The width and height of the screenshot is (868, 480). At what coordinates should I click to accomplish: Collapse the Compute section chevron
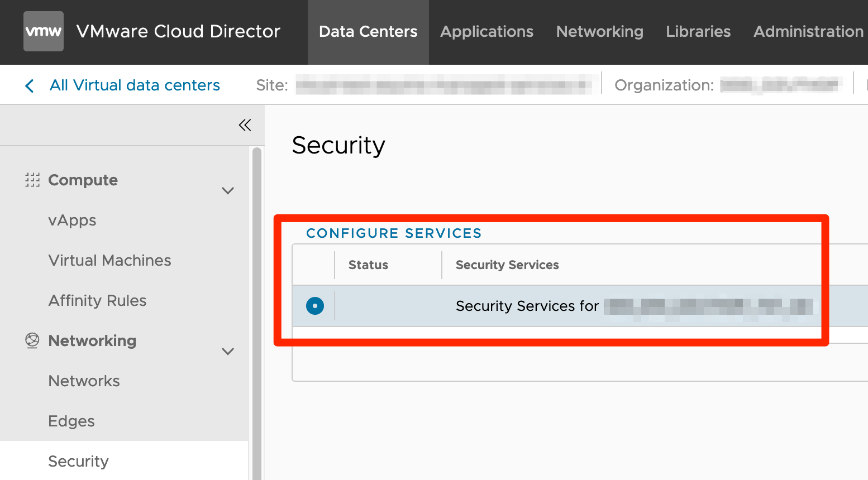point(228,190)
